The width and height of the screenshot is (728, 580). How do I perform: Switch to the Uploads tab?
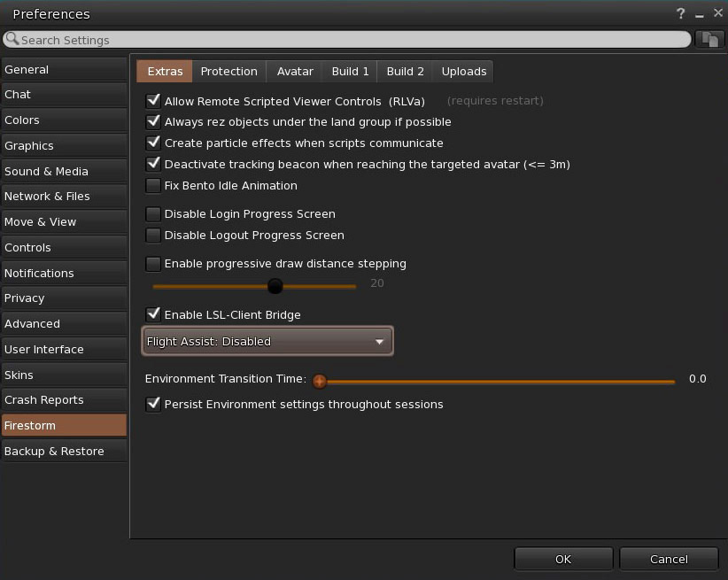point(464,72)
